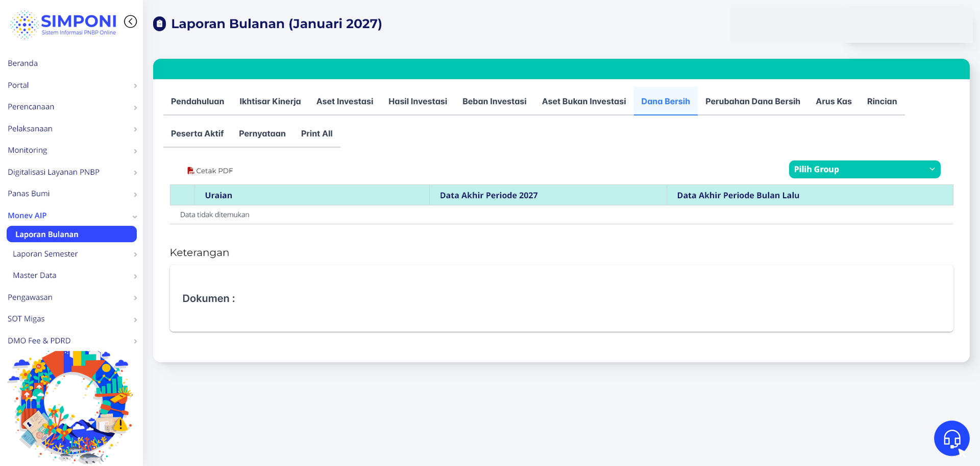The image size is (980, 466).
Task: Open the Pengawasan menu item
Action: [71, 297]
